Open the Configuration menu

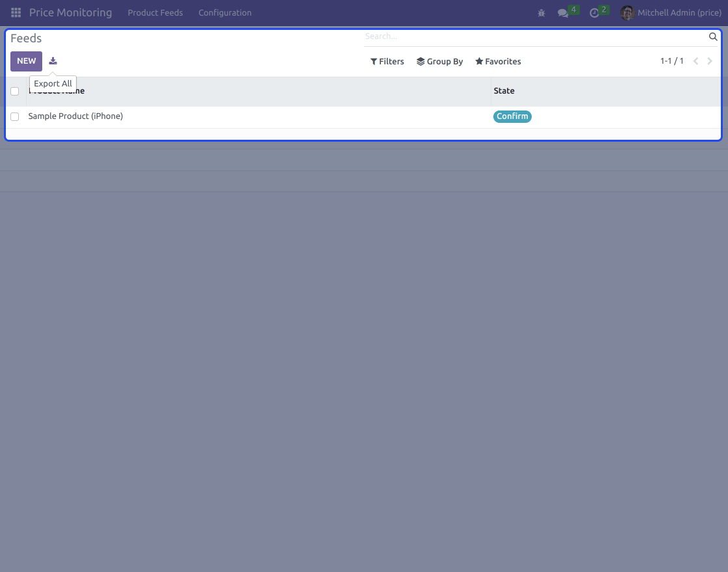coord(225,13)
